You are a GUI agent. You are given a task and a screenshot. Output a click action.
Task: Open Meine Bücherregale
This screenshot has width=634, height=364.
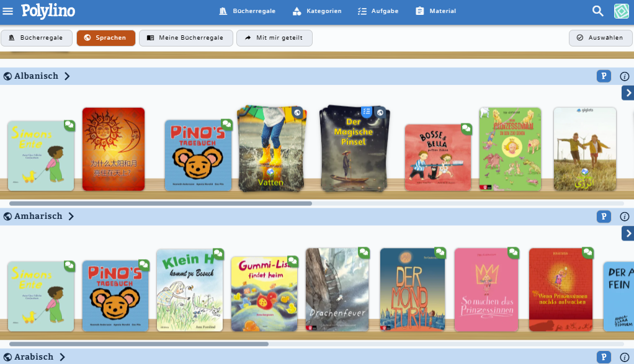[x=186, y=38]
